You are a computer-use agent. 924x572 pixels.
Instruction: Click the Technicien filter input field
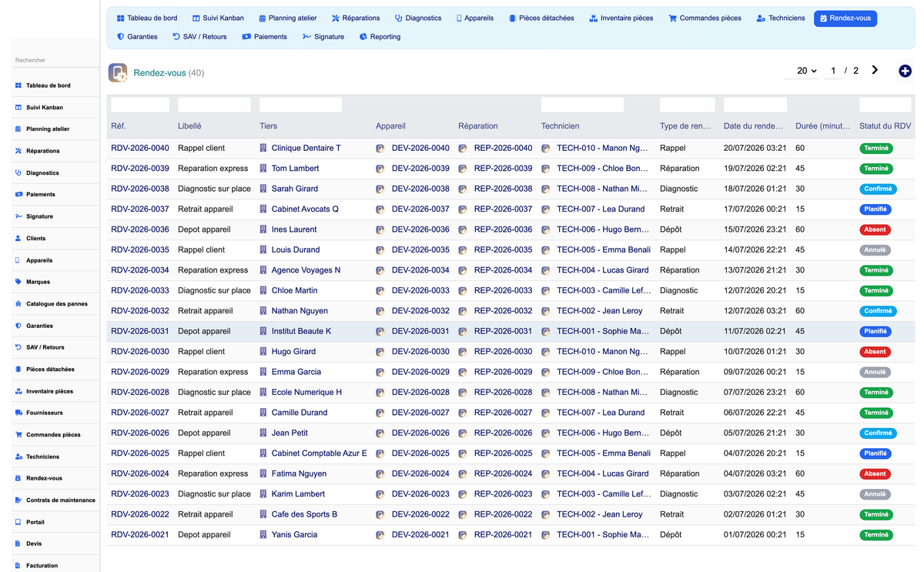tap(582, 105)
